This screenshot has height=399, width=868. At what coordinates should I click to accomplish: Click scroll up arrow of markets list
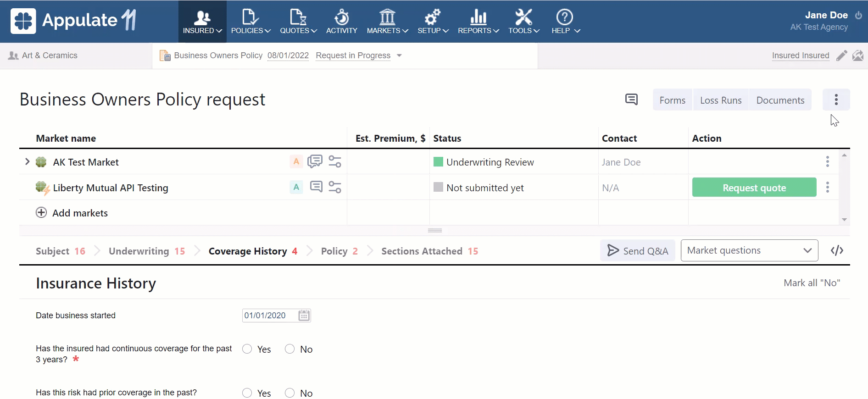click(x=844, y=155)
